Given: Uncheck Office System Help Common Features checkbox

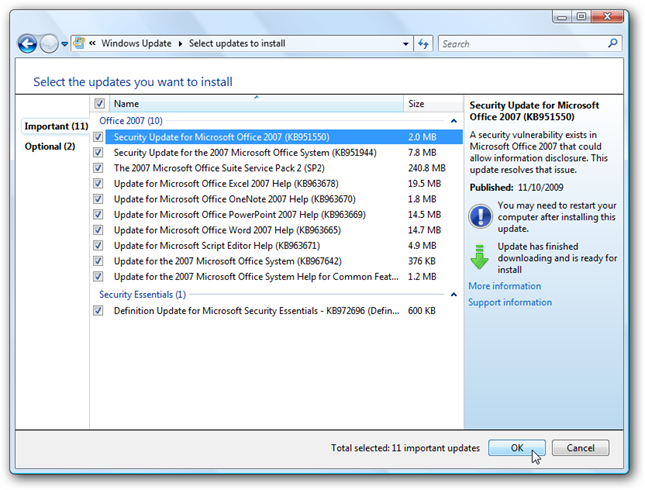Looking at the screenshot, I should click(x=98, y=276).
